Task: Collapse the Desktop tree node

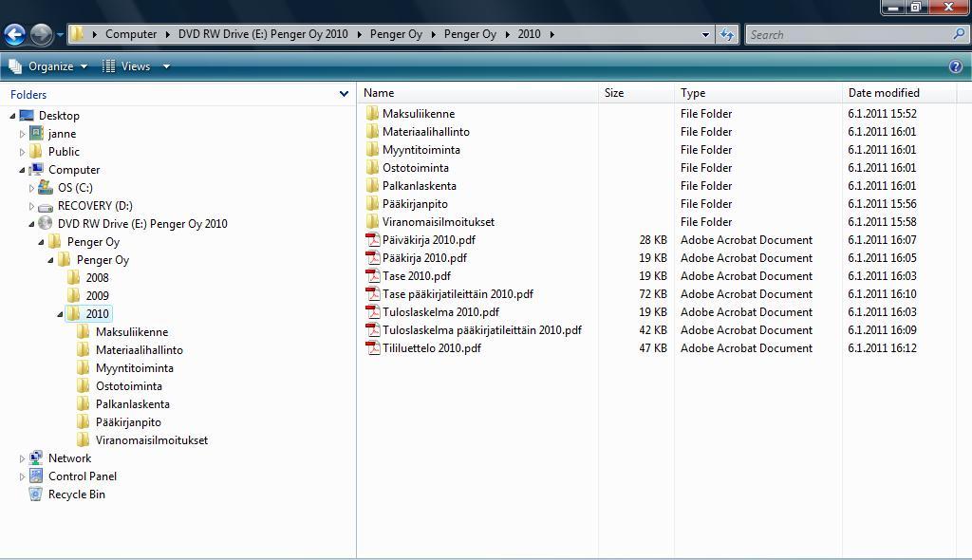Action: pos(12,116)
